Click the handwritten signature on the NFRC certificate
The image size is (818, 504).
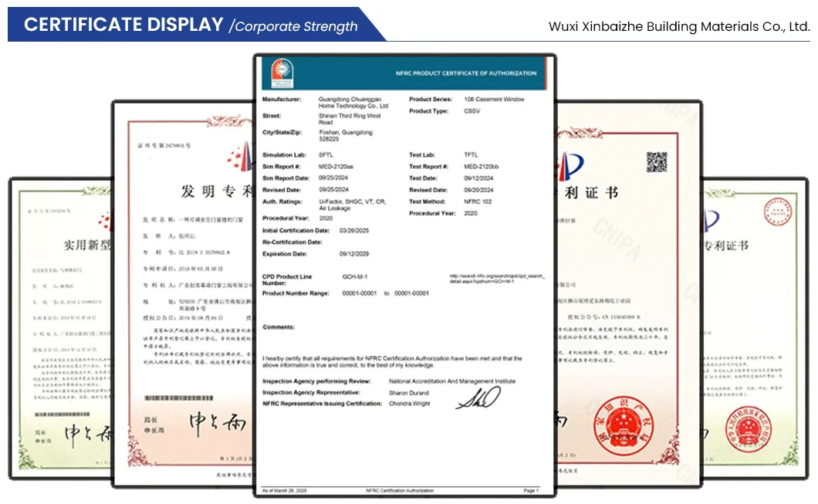click(478, 397)
